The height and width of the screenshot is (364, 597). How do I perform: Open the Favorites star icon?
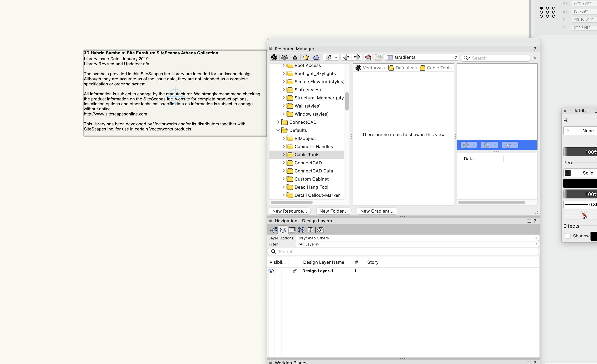306,57
